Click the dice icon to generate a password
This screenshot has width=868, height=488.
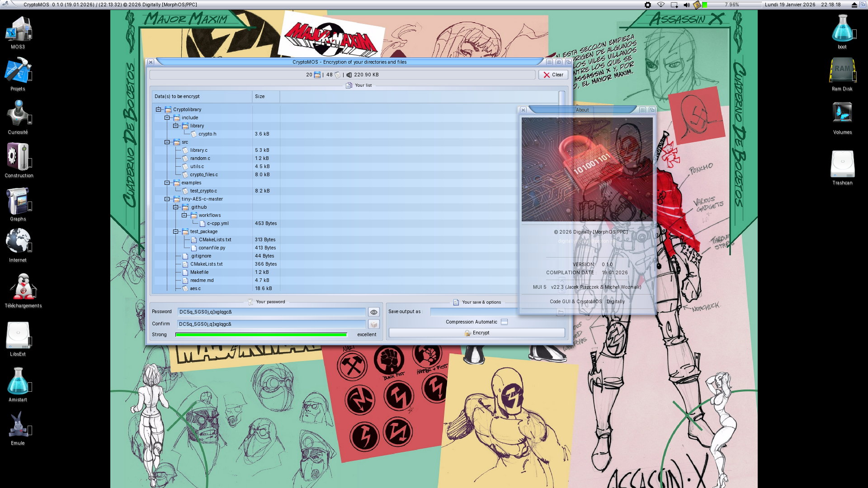pyautogui.click(x=373, y=324)
